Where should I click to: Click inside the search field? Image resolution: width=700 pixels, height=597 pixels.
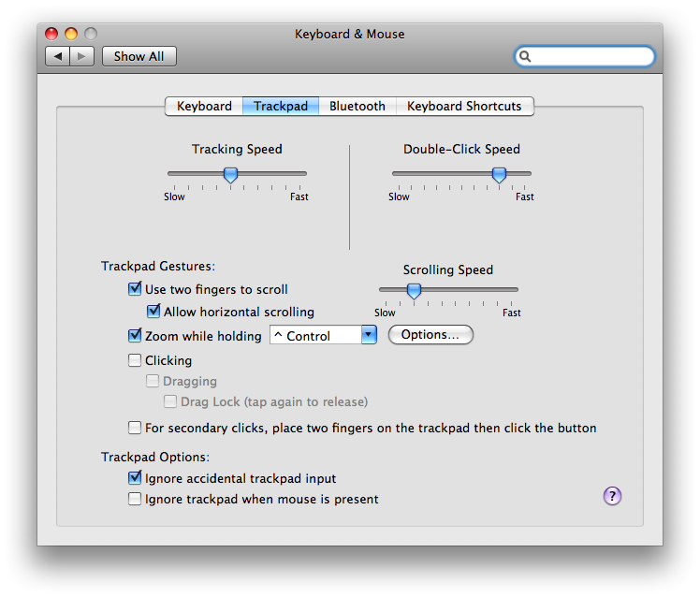[x=591, y=56]
